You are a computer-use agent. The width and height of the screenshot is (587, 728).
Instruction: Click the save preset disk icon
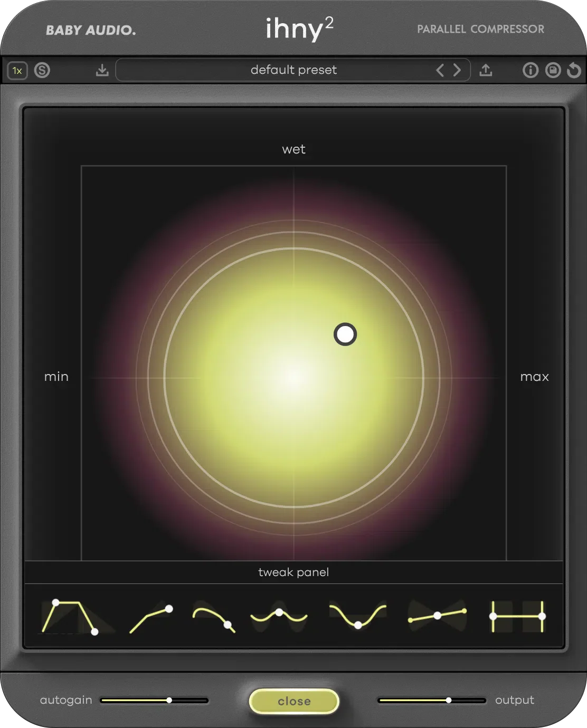point(553,70)
